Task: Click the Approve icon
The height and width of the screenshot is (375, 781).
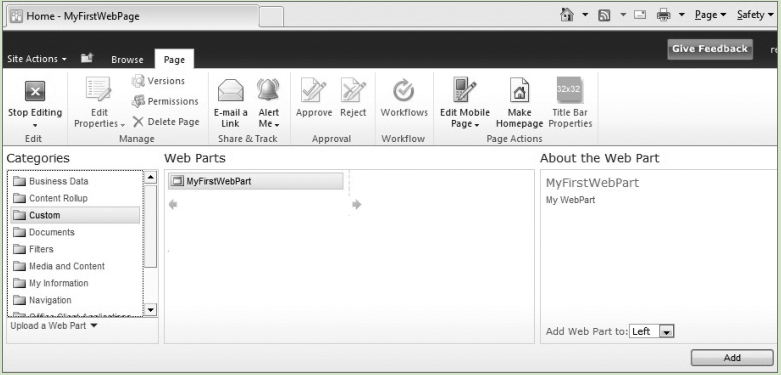Action: coord(314,90)
